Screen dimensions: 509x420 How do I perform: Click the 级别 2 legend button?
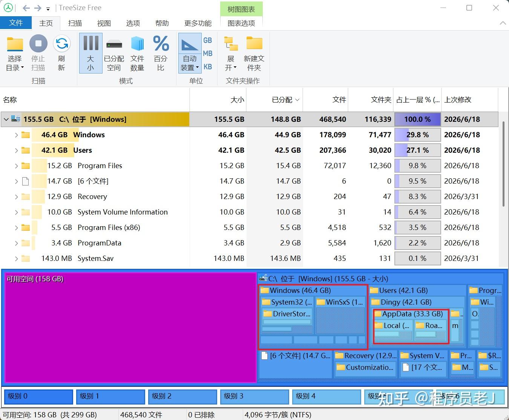coord(182,396)
